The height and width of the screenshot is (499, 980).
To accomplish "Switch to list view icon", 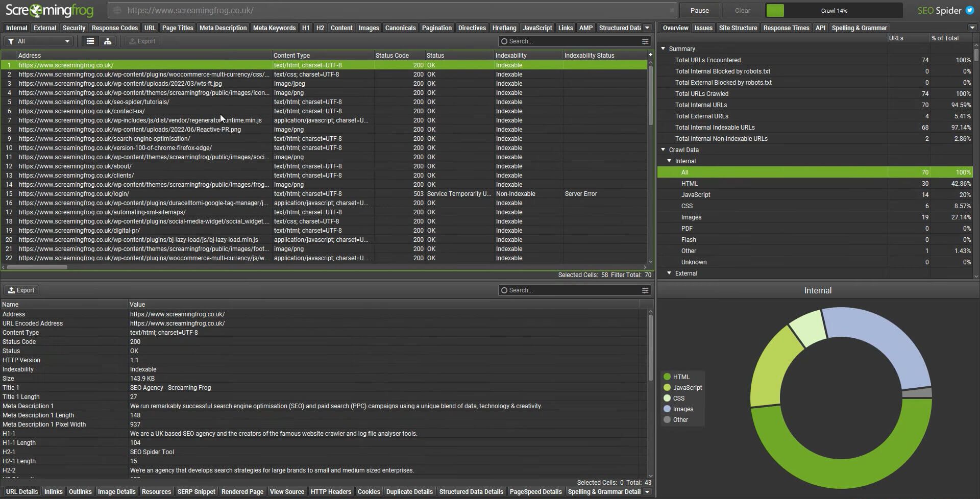I will 90,41.
